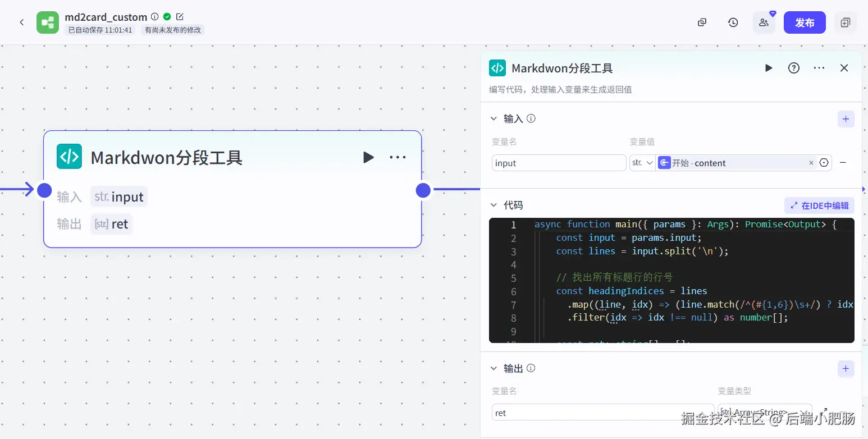Remove the input variable with minus
The image size is (868, 439).
pyautogui.click(x=843, y=163)
